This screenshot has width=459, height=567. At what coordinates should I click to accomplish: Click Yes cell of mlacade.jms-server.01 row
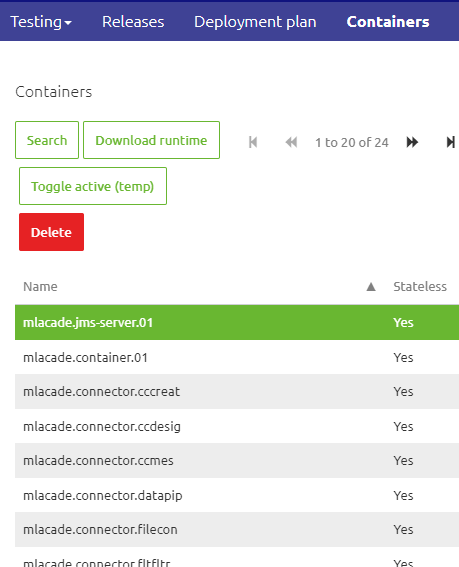(x=403, y=322)
